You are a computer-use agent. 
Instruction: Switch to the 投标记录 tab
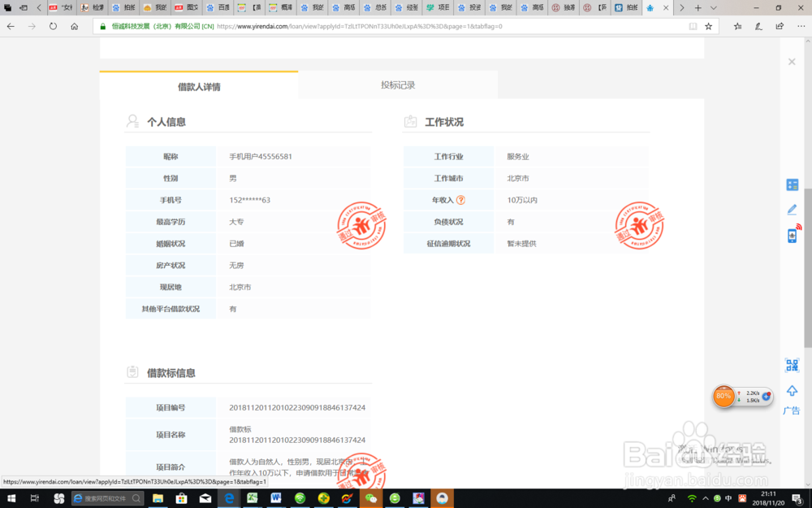[x=398, y=84]
